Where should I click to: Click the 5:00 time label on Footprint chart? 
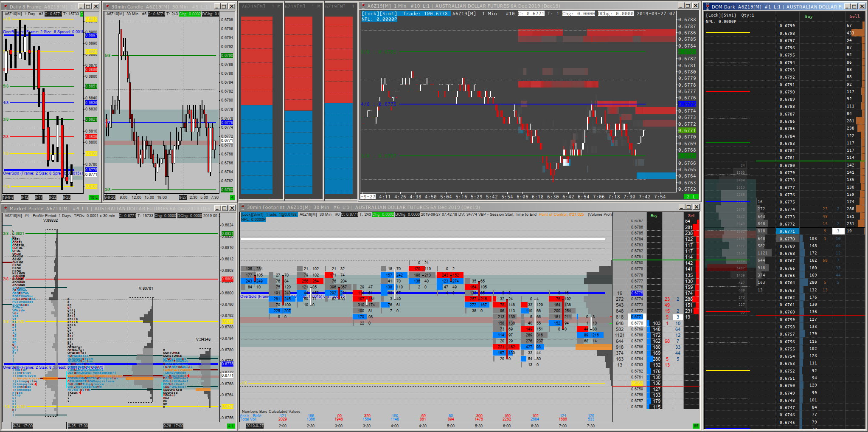(451, 426)
